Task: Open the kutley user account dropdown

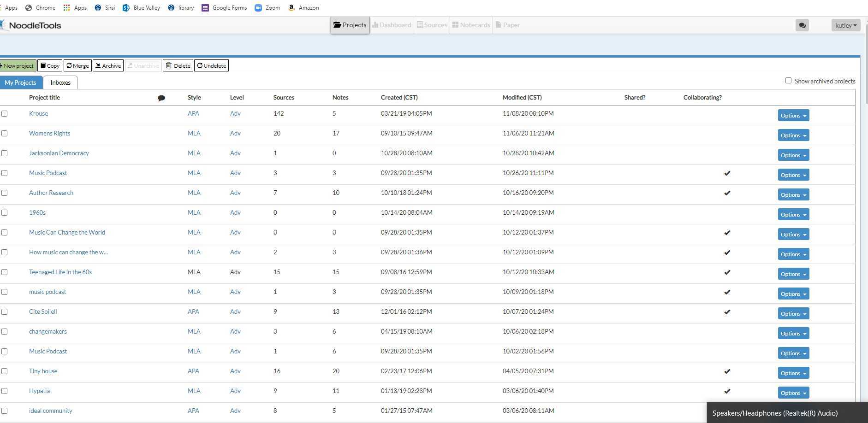Action: click(845, 25)
